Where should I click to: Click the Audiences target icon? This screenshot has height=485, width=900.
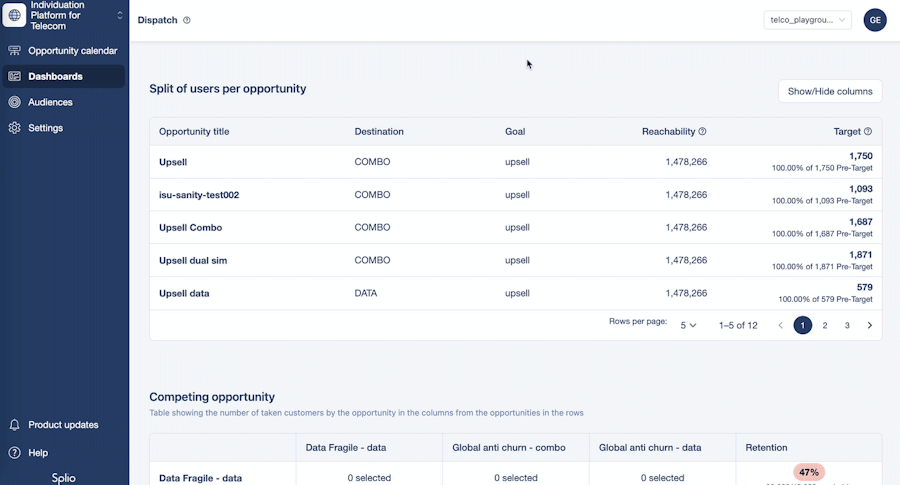(x=14, y=102)
